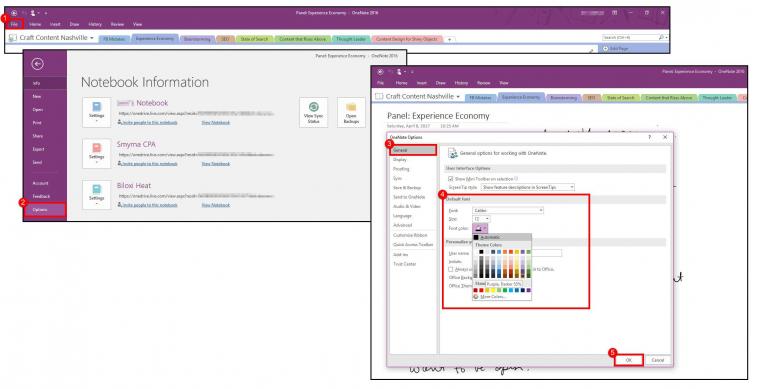Toggle the Always use these values checkbox

(x=451, y=269)
